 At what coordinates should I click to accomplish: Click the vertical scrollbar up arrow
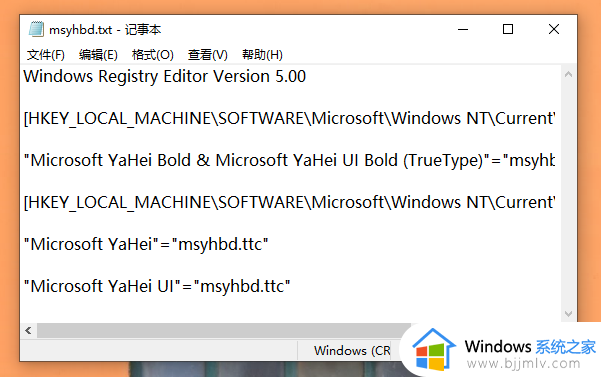(568, 75)
